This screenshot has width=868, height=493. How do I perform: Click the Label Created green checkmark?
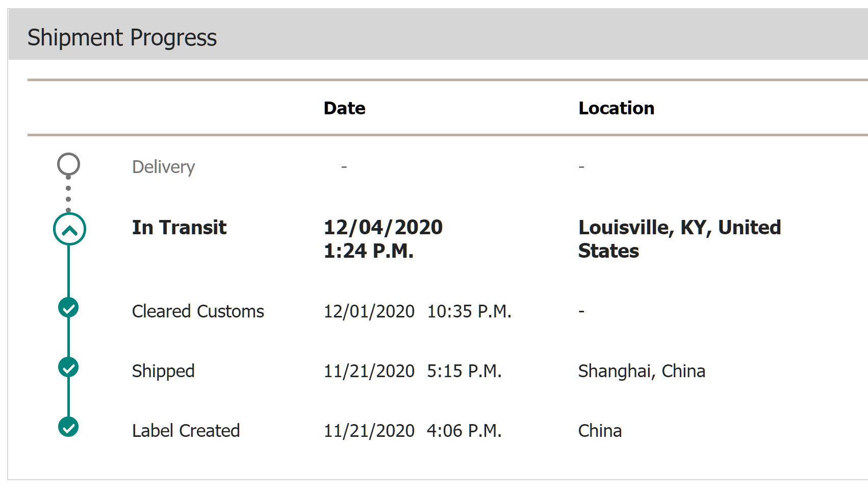tap(68, 427)
